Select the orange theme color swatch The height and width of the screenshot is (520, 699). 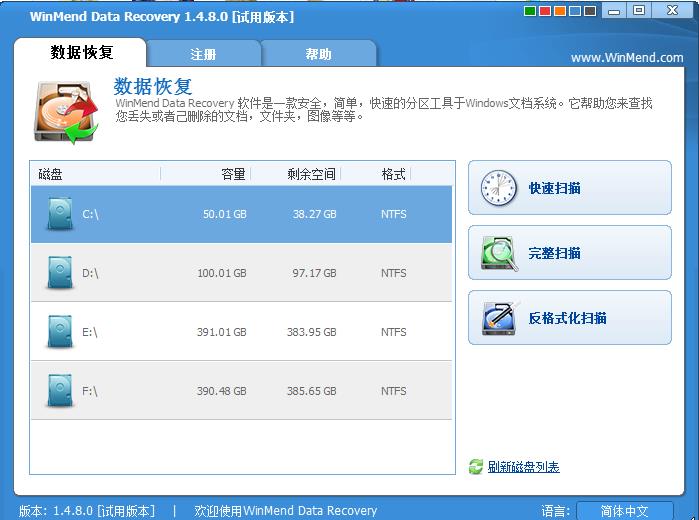[560, 11]
